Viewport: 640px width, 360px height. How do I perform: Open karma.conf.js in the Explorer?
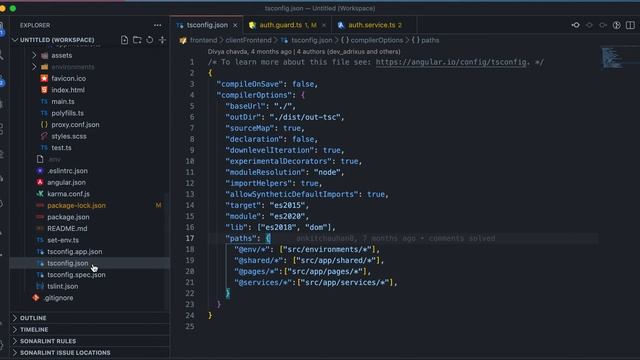(68, 194)
